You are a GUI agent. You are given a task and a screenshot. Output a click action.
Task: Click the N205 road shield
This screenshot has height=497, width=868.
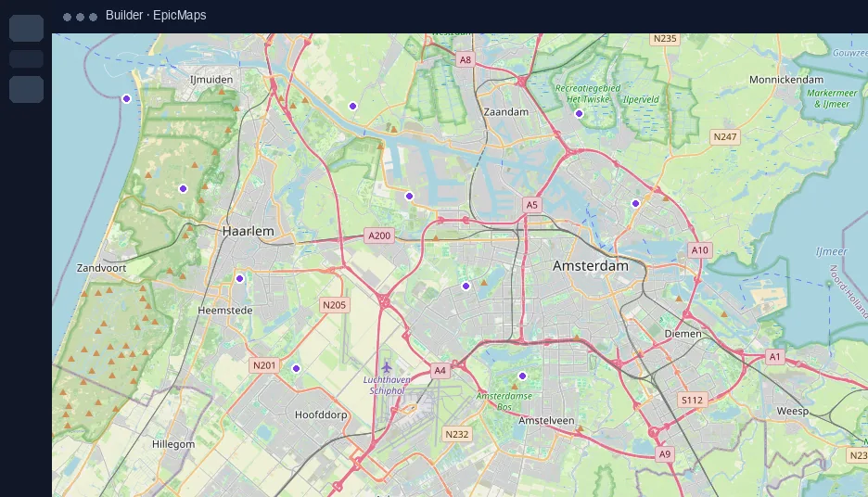[335, 305]
